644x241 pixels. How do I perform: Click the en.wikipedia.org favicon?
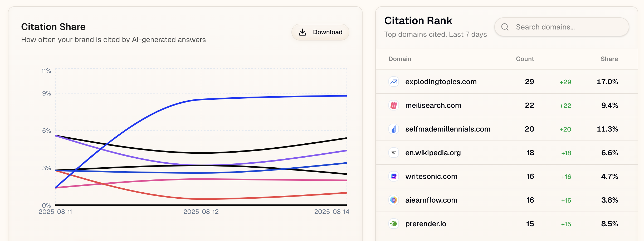[394, 153]
